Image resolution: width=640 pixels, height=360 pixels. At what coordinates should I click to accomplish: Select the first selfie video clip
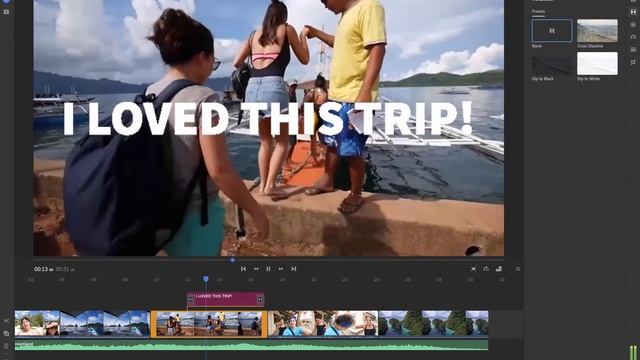click(37, 323)
